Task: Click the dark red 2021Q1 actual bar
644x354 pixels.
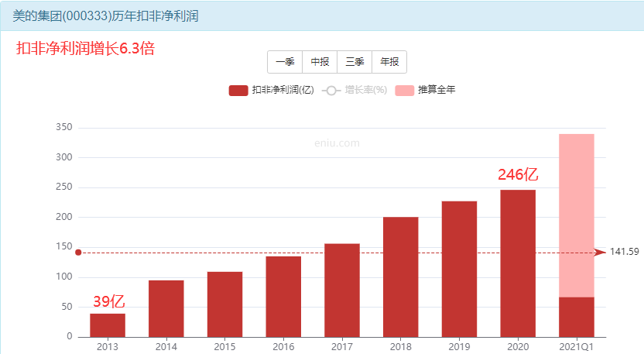Action: [x=576, y=317]
